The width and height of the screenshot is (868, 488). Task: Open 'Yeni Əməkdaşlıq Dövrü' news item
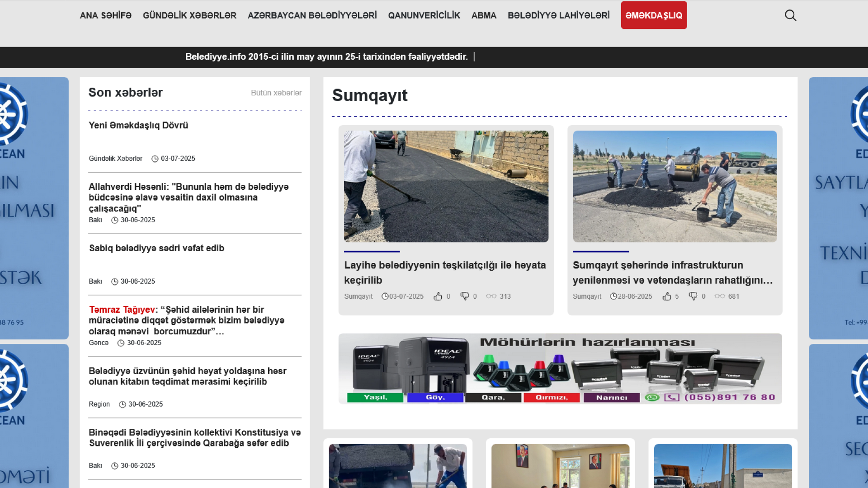[x=138, y=125]
